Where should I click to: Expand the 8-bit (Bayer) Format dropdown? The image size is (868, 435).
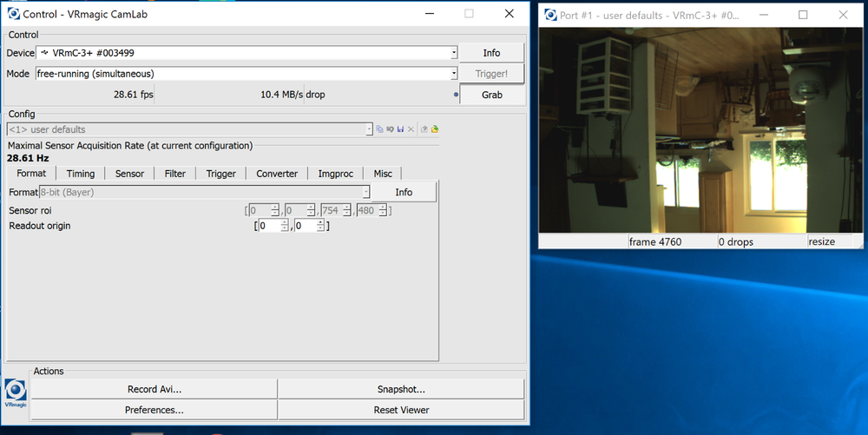[366, 192]
